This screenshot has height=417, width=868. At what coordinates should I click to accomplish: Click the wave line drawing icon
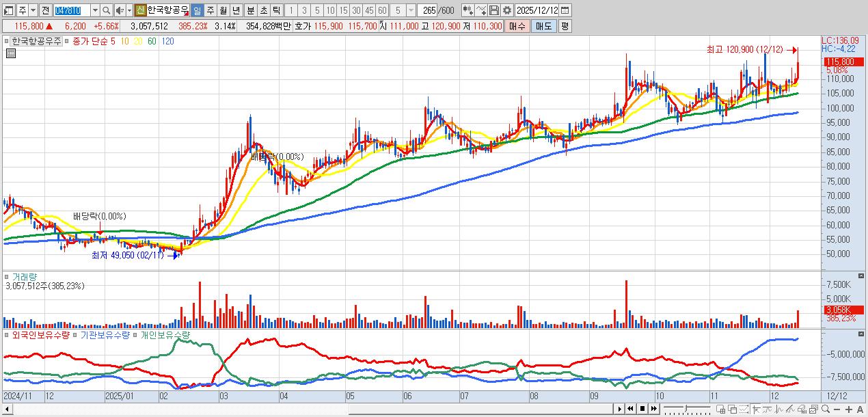[x=779, y=409]
